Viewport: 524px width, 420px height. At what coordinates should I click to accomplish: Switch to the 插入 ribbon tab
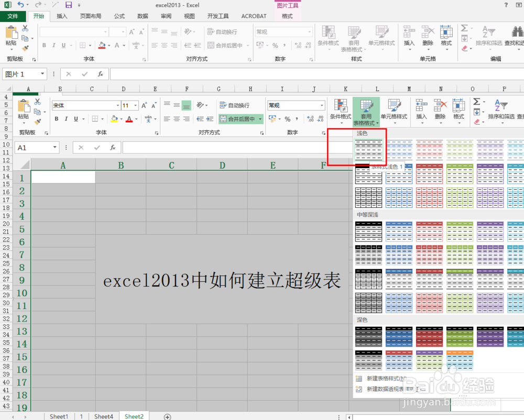(61, 16)
